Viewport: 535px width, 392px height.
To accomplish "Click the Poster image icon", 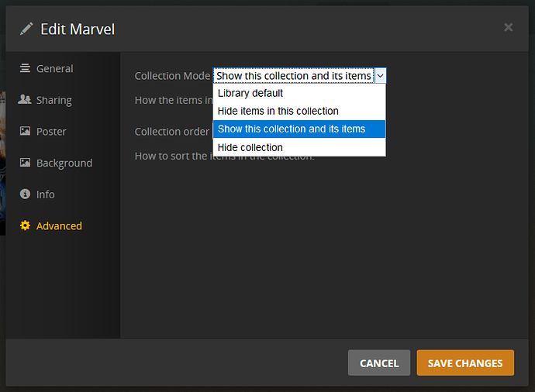I will pyautogui.click(x=26, y=131).
